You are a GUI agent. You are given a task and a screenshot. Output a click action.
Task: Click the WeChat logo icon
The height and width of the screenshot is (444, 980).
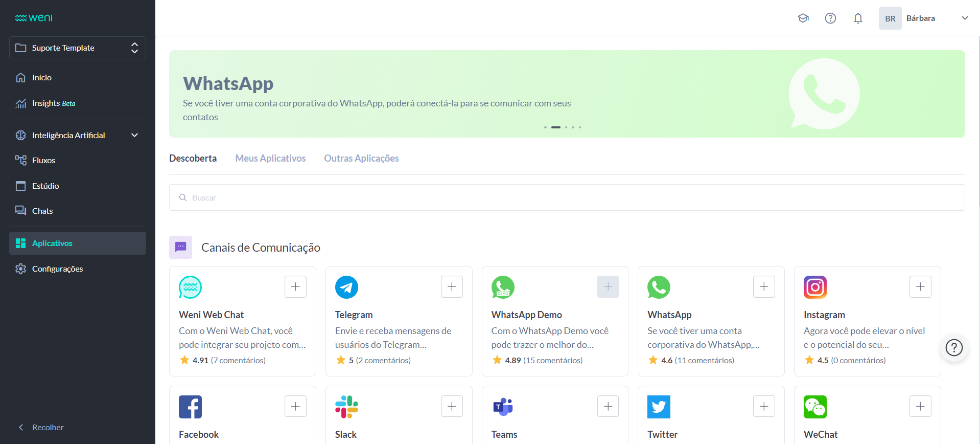(815, 407)
